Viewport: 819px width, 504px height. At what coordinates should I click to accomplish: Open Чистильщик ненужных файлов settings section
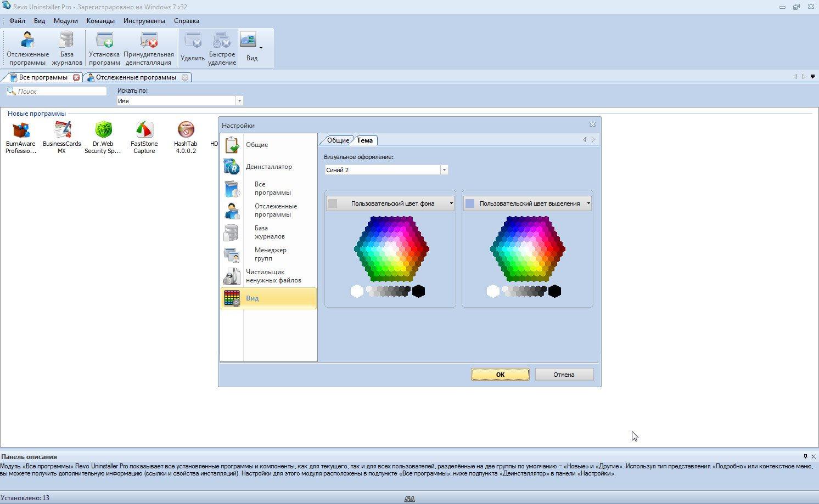pos(268,276)
